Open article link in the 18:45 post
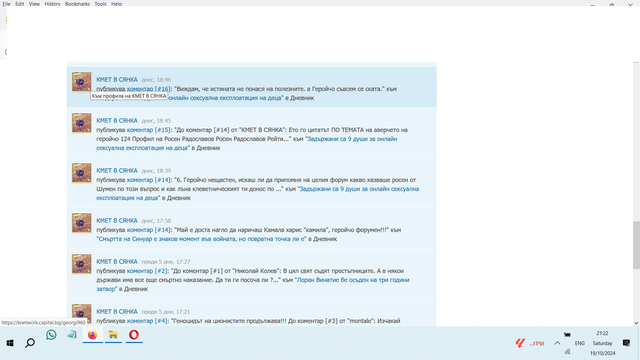 pos(247,143)
